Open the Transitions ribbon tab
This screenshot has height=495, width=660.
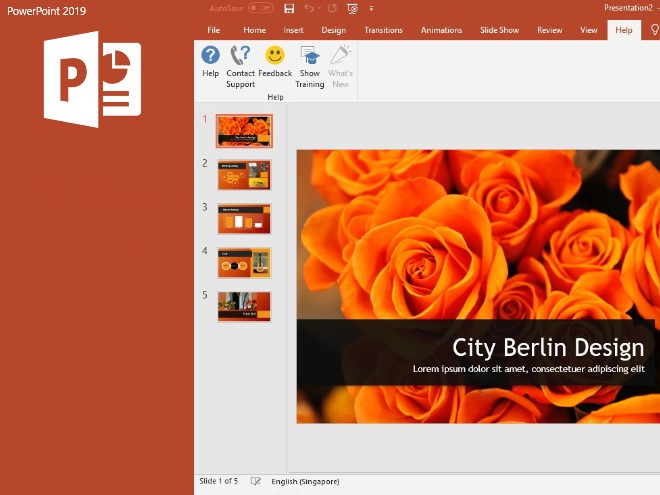[x=383, y=30]
